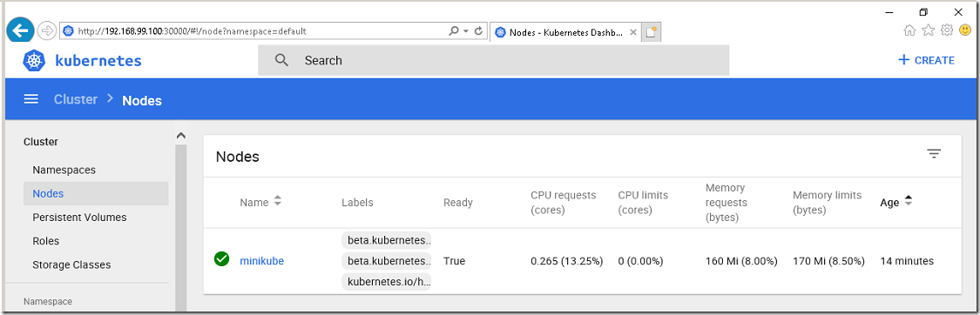This screenshot has width=980, height=315.
Task: Sort the table by Name column
Action: [x=260, y=202]
